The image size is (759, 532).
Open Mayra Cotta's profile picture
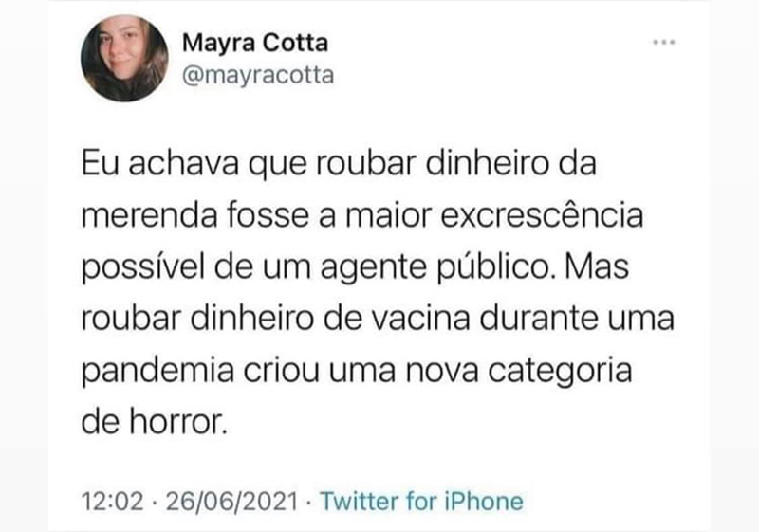pos(124,58)
